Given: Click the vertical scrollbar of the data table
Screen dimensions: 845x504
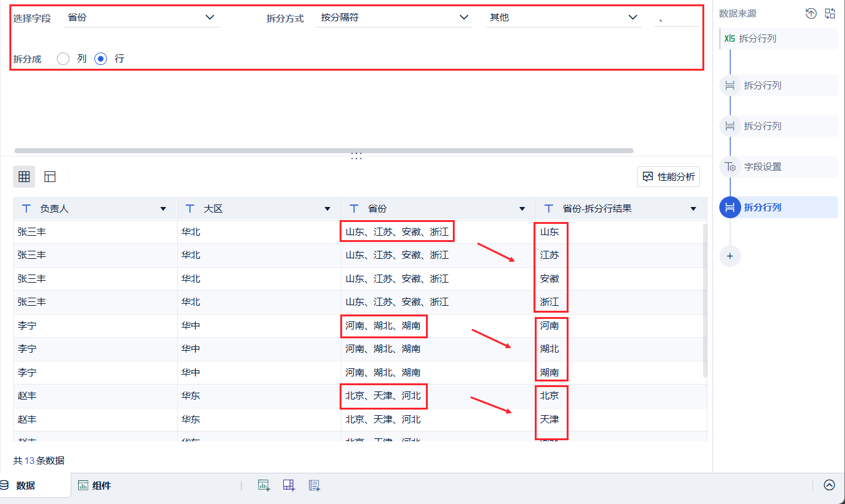Looking at the screenshot, I should (x=706, y=300).
